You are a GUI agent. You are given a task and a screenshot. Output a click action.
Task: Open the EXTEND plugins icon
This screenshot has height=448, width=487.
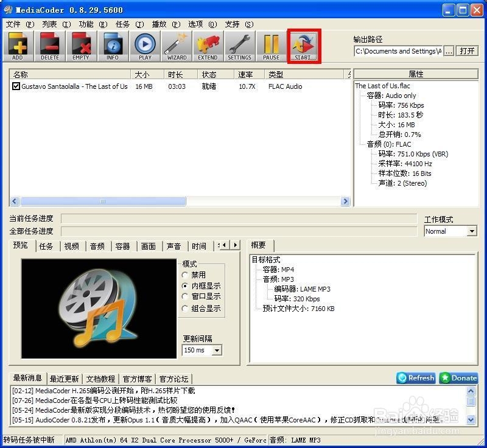coord(208,46)
